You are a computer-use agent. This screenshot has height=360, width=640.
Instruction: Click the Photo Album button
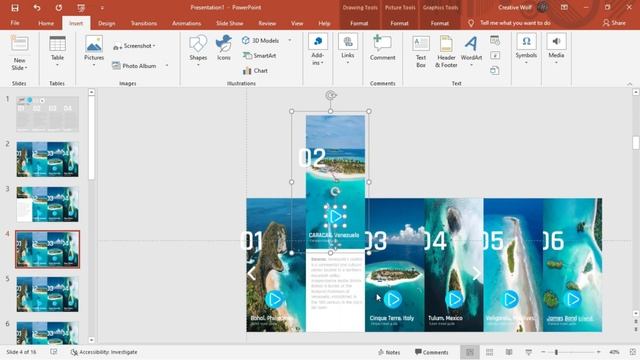tap(135, 66)
